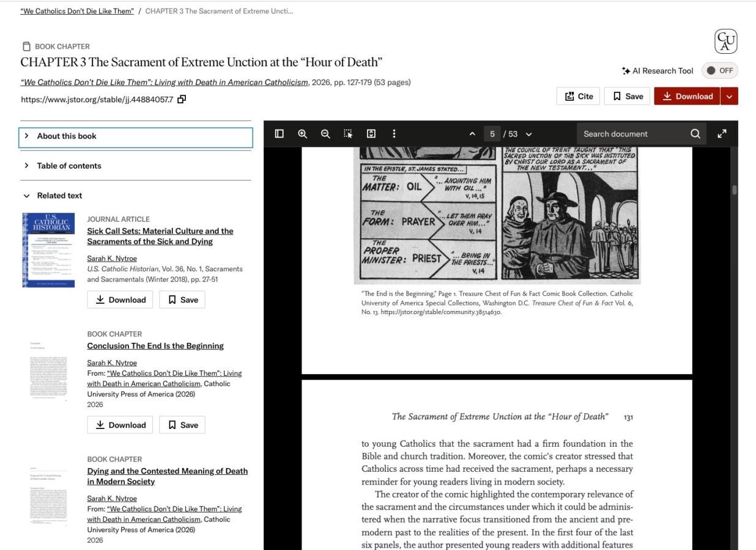Screen dimensions: 756x550
Task: Click the stable URL text
Action: coord(97,99)
